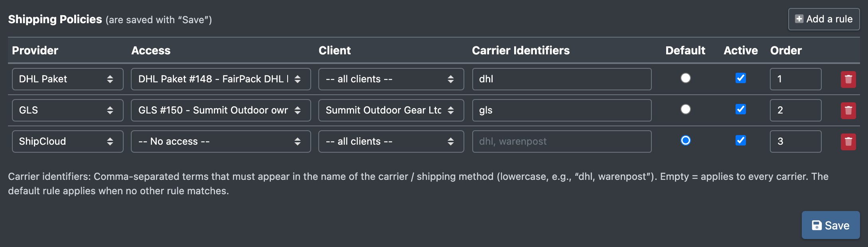Click the Order field containing 3
This screenshot has width=868, height=247.
795,141
